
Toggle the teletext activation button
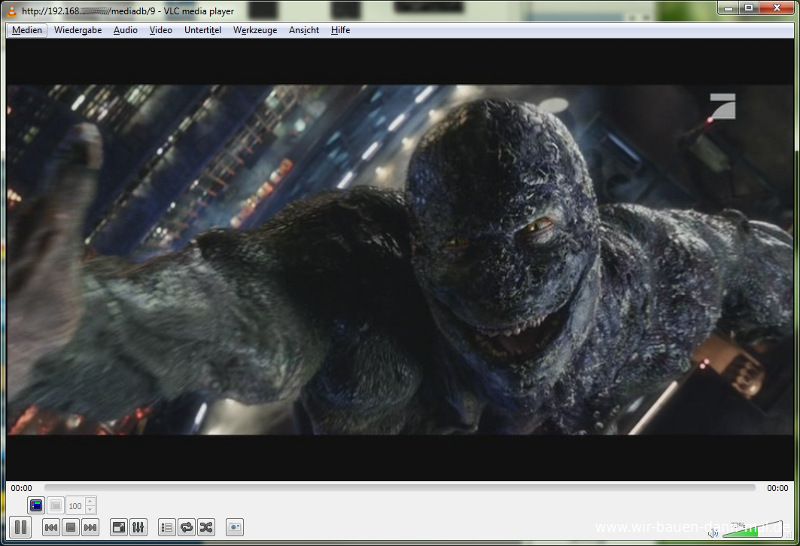(36, 505)
